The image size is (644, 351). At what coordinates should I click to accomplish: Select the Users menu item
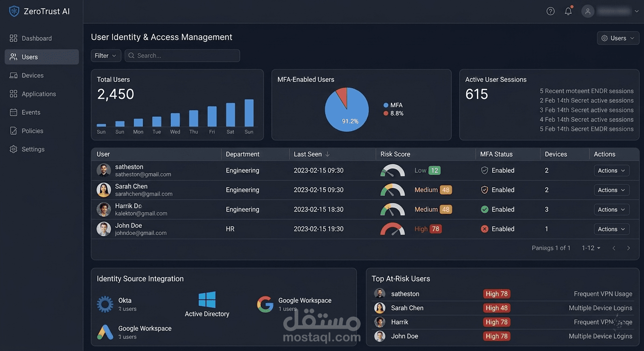(42, 57)
